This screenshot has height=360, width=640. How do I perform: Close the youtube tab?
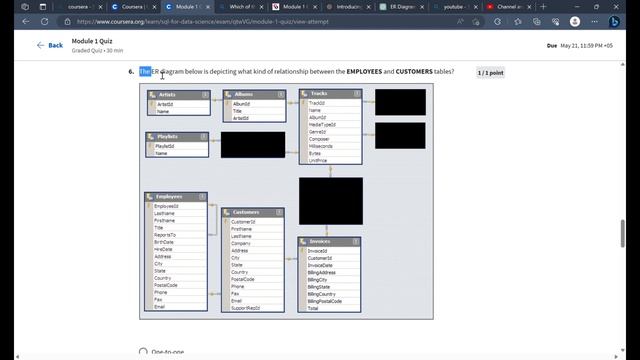pyautogui.click(x=476, y=7)
